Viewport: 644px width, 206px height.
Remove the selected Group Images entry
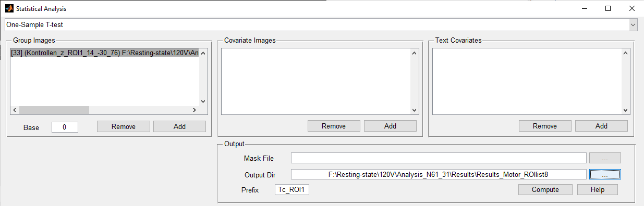124,126
